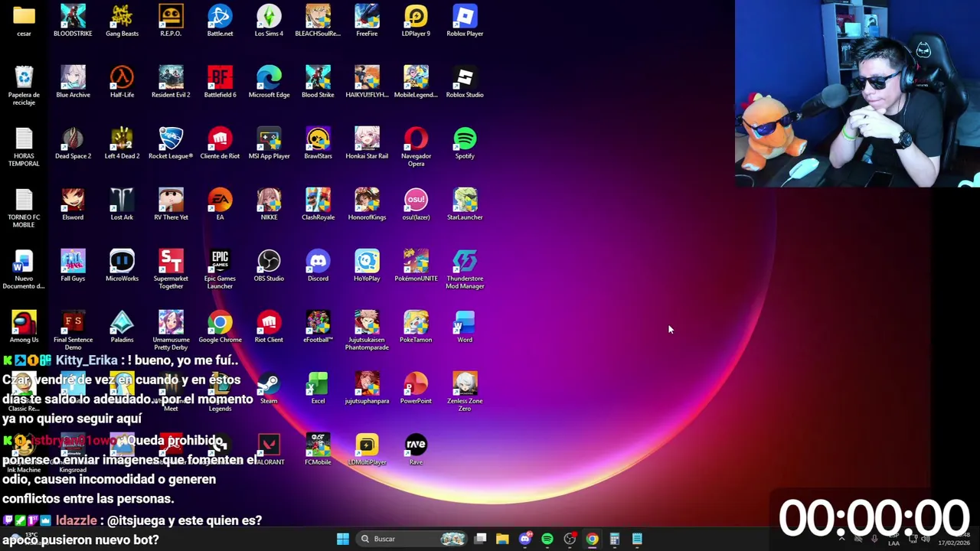This screenshot has width=980, height=551.
Task: Open Supermarket Together shortcut
Action: click(x=171, y=269)
